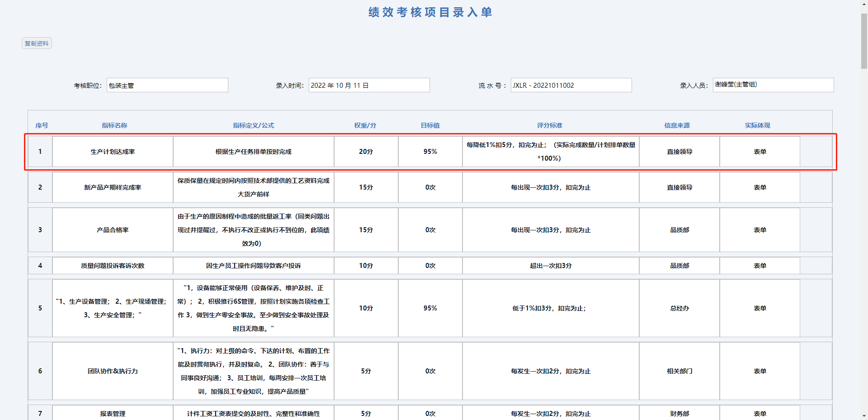Click the 指标名称 column header
Image resolution: width=868 pixels, height=420 pixels.
click(x=114, y=125)
